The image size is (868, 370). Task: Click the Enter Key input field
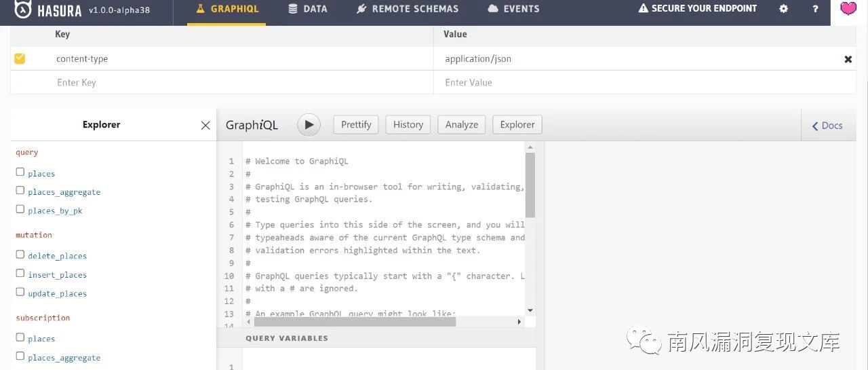click(222, 82)
